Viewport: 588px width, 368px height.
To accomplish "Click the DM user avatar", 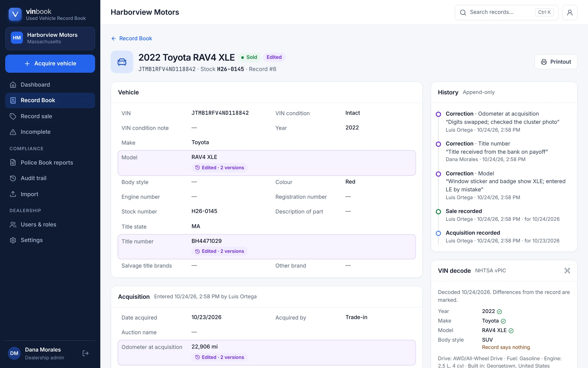I will click(14, 353).
